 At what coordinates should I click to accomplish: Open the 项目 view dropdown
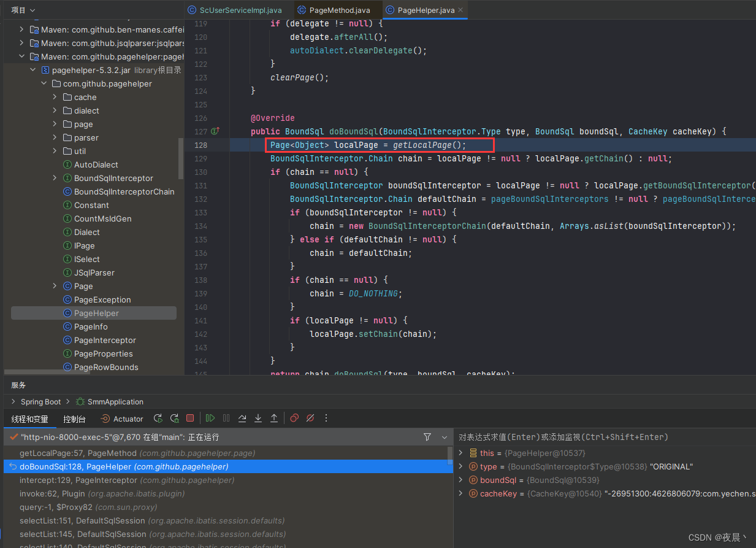click(x=23, y=10)
